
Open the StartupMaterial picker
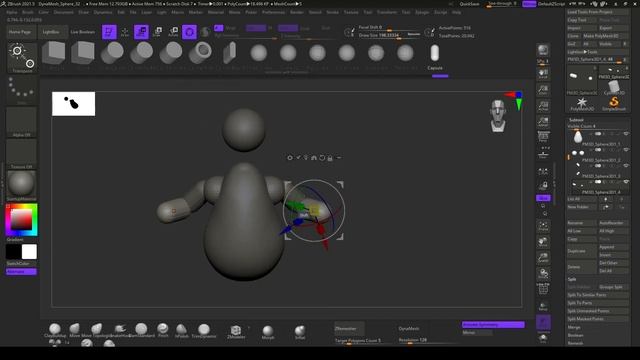point(21,186)
